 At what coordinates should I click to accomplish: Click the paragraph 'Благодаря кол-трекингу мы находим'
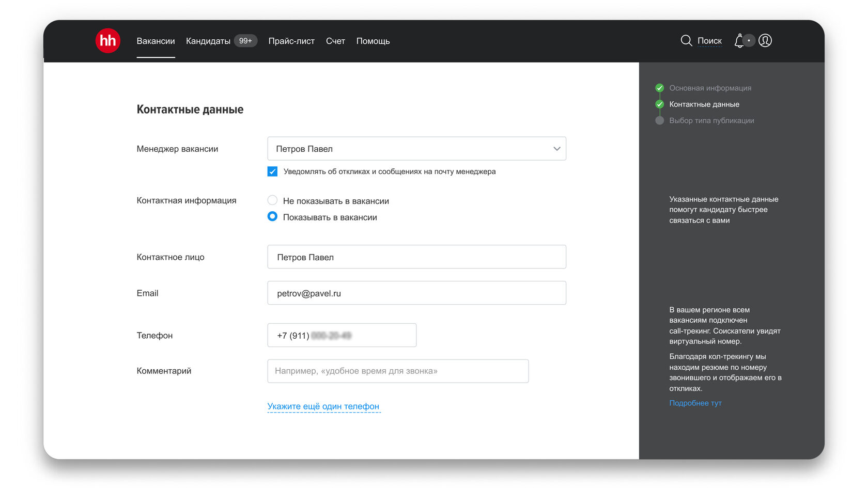[x=725, y=372]
